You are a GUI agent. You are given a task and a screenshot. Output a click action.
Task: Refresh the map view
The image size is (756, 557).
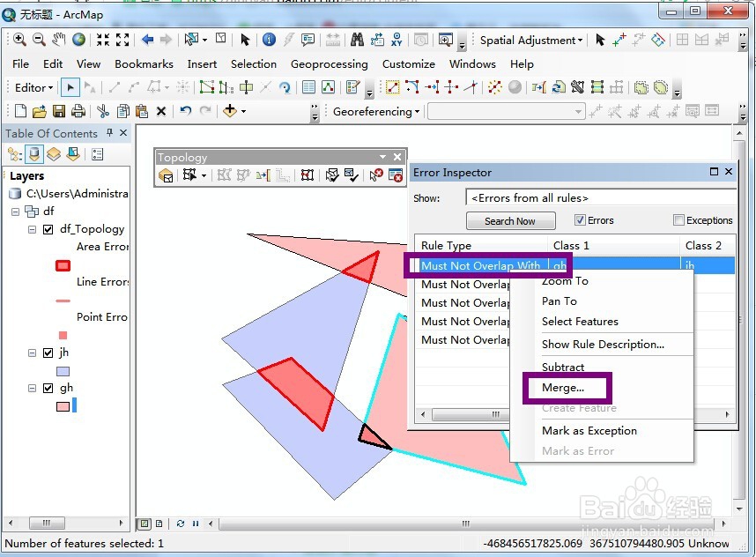point(181,524)
